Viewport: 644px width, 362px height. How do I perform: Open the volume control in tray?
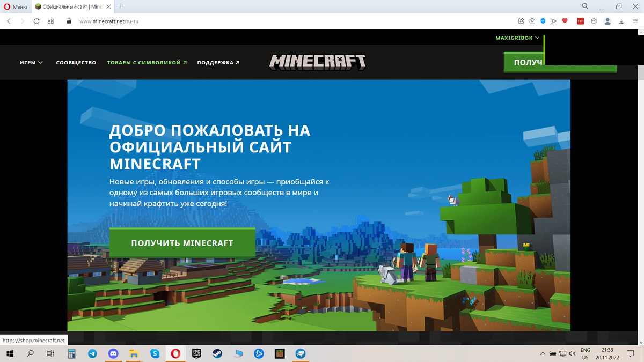572,353
